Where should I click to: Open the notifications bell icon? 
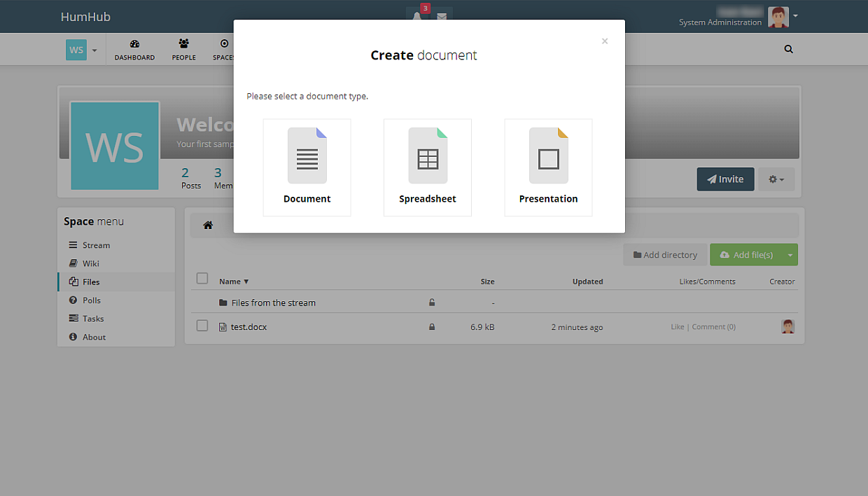(417, 15)
